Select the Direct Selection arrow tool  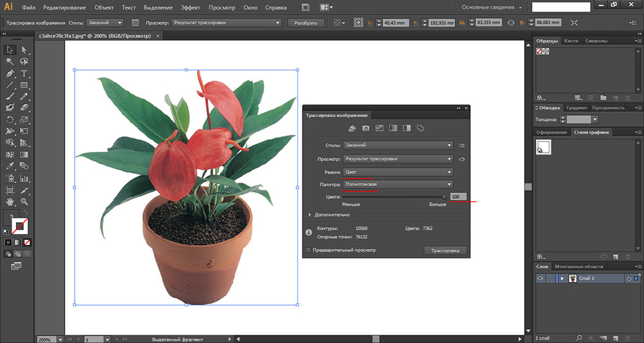(24, 50)
